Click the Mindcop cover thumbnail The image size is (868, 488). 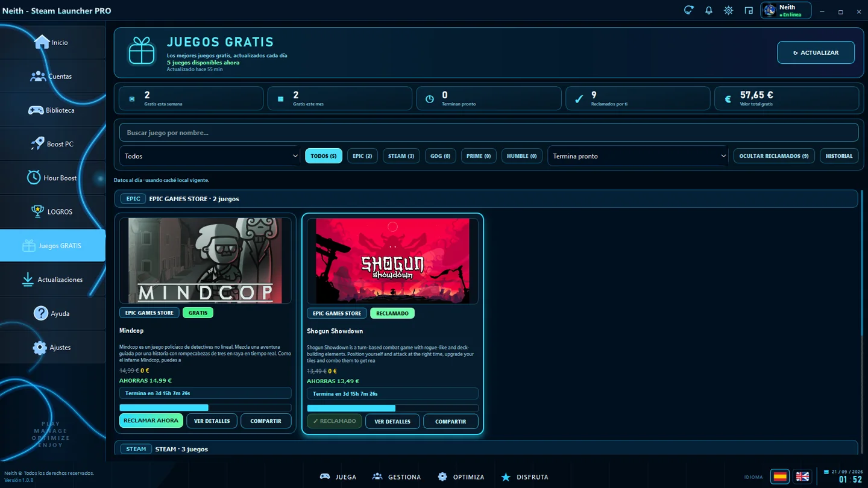[206, 261]
